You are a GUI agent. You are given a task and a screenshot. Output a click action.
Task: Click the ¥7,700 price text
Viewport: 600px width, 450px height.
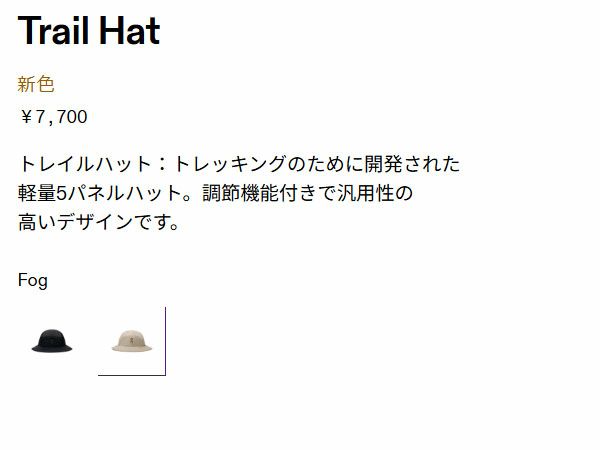(x=54, y=117)
